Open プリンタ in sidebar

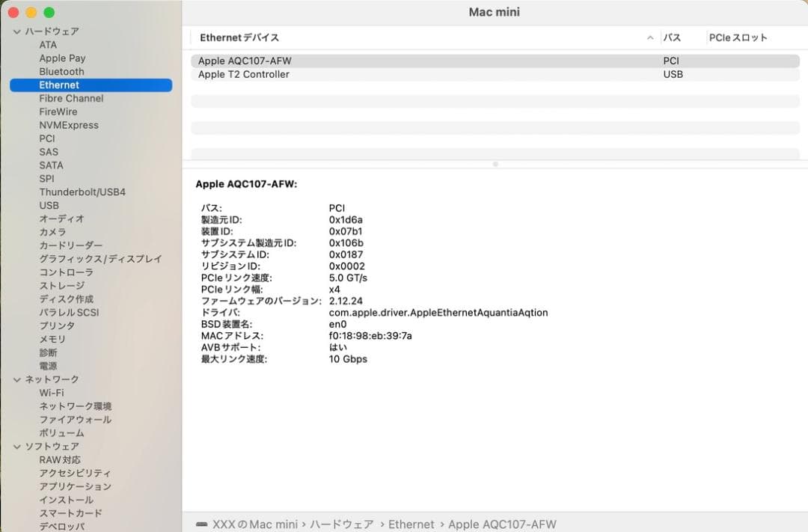point(57,326)
